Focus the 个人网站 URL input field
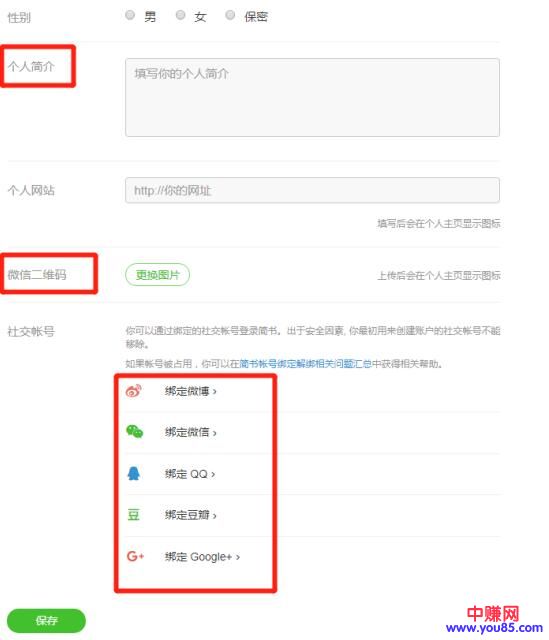The width and height of the screenshot is (549, 640). pos(312,190)
